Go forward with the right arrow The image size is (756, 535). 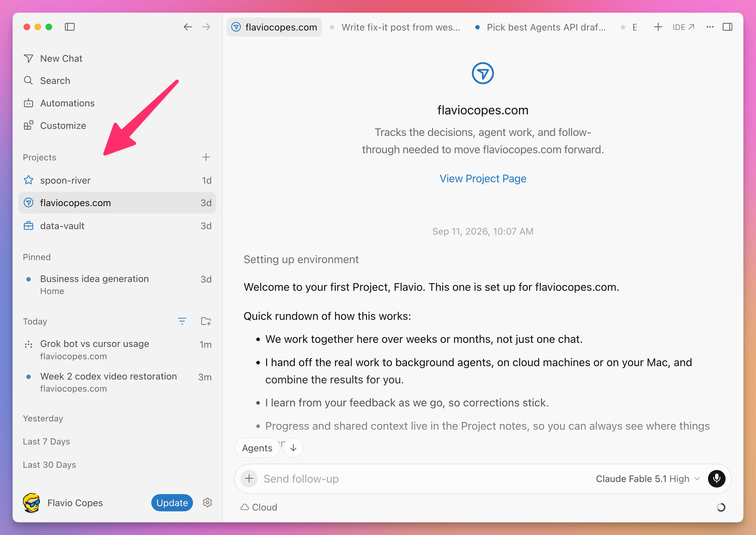coord(206,27)
